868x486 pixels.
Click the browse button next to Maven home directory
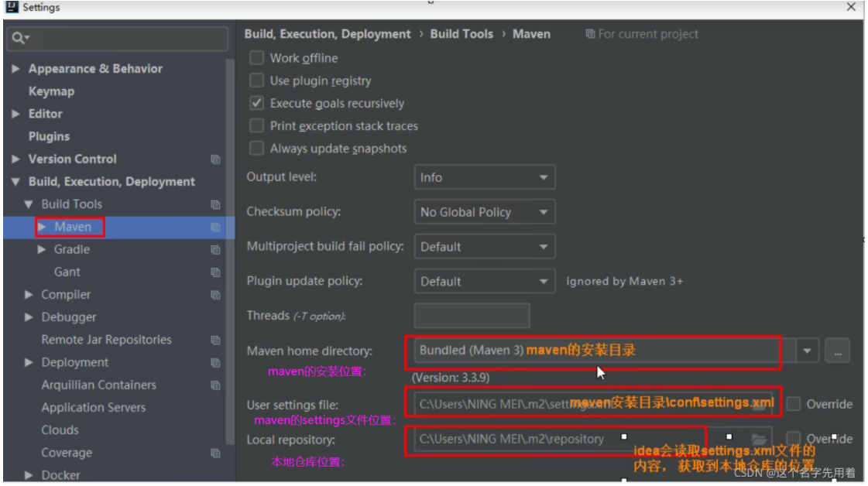(x=836, y=350)
